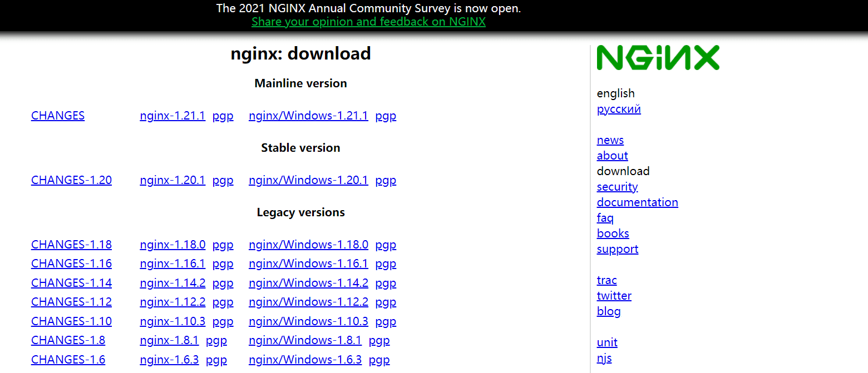Open the security page
This screenshot has height=373, width=868.
617,187
